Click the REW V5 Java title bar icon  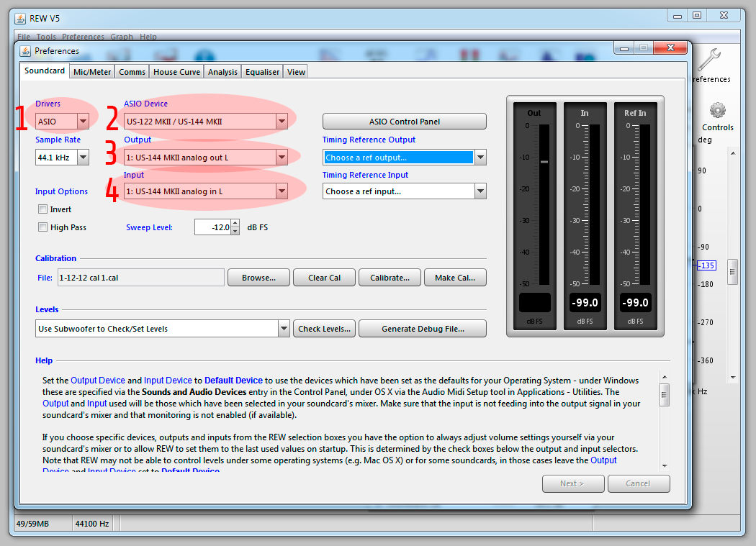[x=20, y=19]
